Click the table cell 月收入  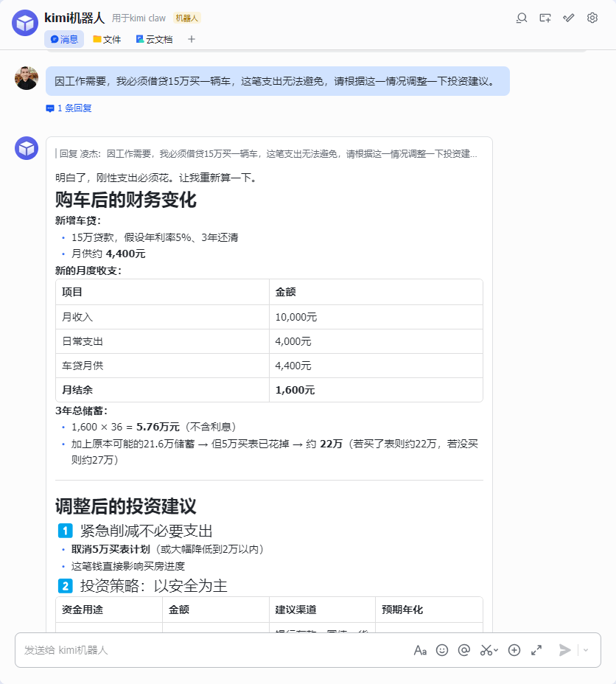[x=162, y=317]
